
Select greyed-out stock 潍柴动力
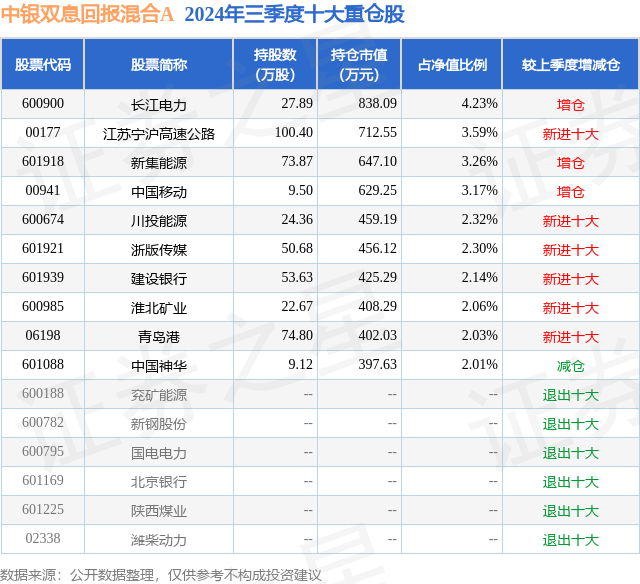click(x=159, y=540)
